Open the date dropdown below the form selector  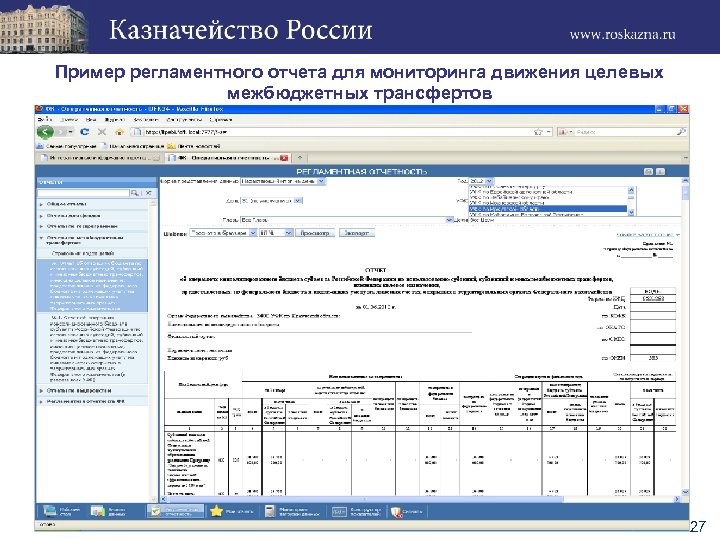[271, 201]
